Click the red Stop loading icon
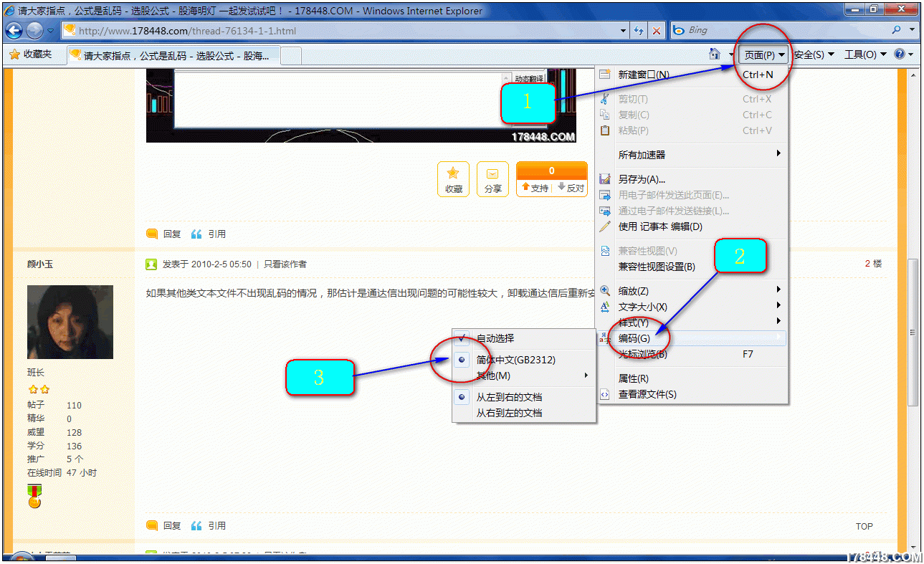Viewport: 924px width, 564px height. [x=657, y=31]
